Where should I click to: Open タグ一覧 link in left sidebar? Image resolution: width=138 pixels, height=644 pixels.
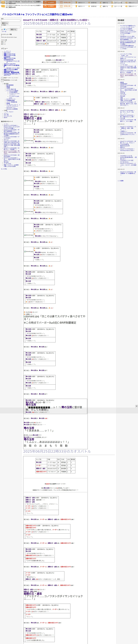tap(6, 115)
